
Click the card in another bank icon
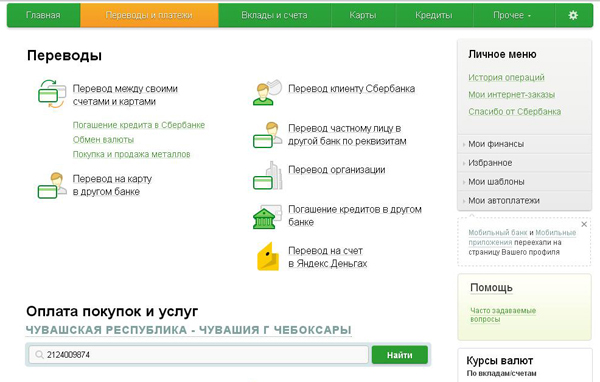(52, 185)
